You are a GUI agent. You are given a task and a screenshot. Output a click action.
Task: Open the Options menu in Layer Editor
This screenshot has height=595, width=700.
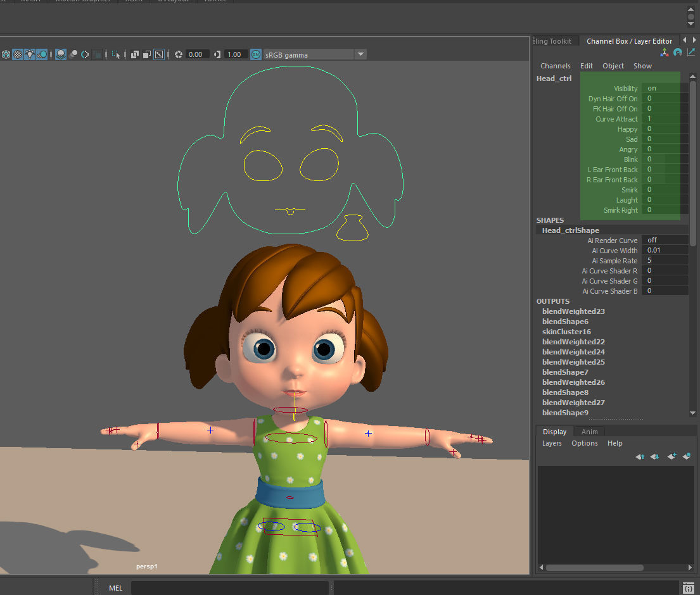click(x=584, y=443)
